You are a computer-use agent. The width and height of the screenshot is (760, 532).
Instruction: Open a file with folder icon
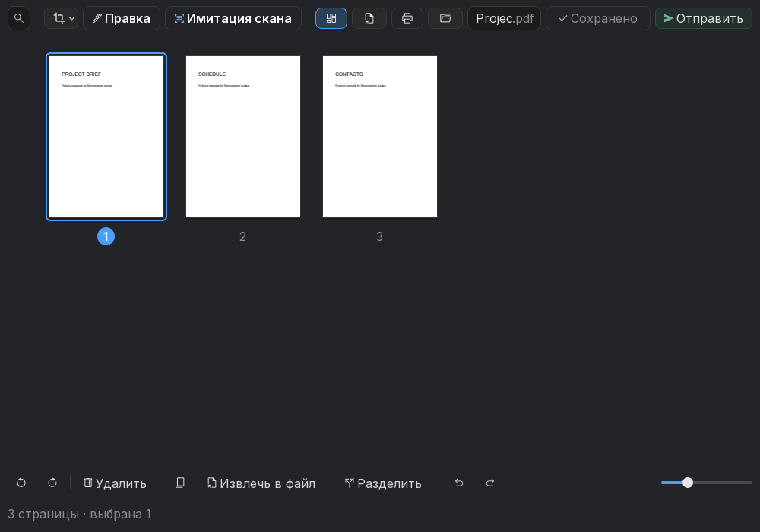click(445, 18)
